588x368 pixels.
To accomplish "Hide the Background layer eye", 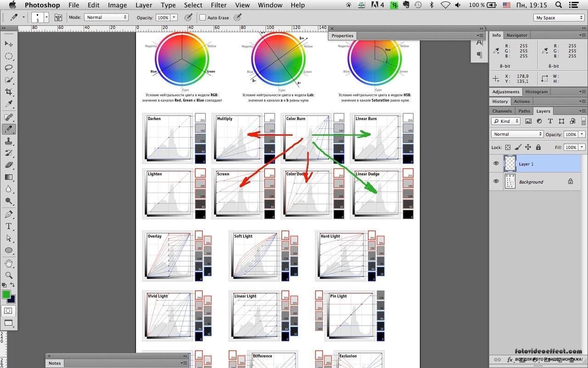I will (496, 182).
